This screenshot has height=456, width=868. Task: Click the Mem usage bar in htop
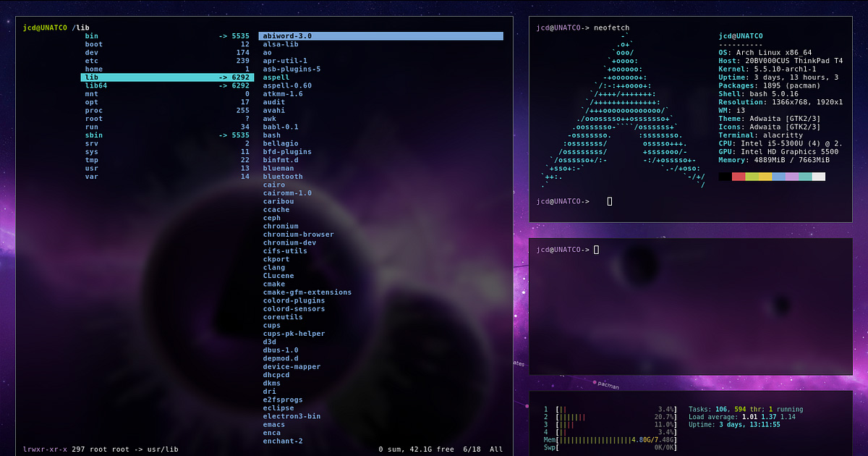(616, 440)
